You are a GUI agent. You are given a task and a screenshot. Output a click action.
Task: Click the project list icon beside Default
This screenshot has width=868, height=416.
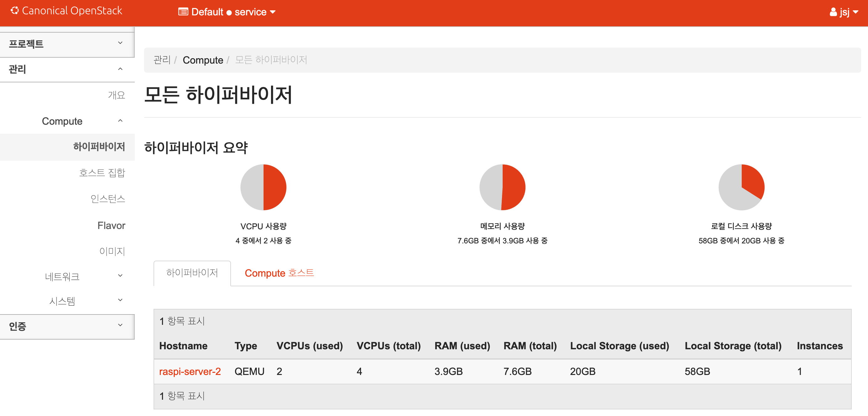click(x=183, y=12)
